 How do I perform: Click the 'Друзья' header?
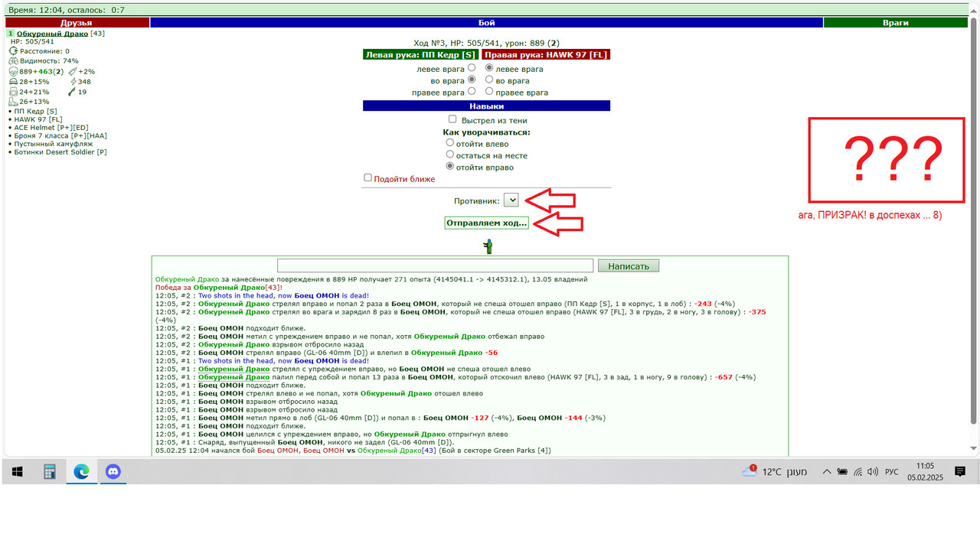click(77, 23)
